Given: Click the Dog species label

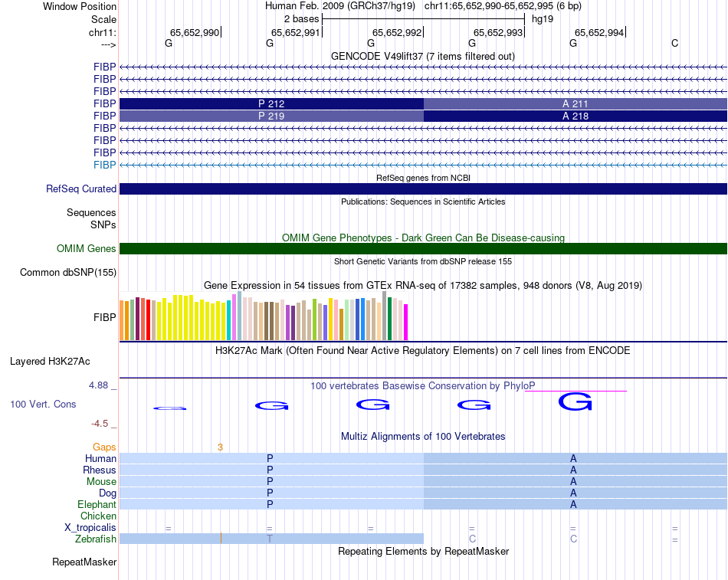Looking at the screenshot, I should coord(107,493).
